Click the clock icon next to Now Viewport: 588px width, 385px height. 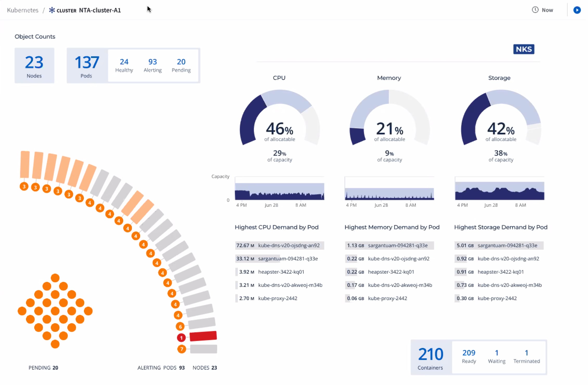[x=535, y=10]
